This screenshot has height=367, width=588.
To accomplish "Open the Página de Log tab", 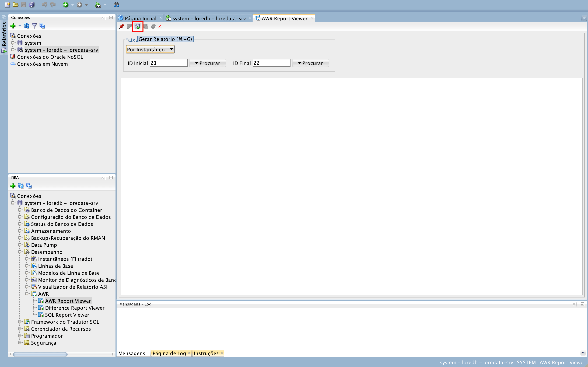I will click(x=169, y=353).
